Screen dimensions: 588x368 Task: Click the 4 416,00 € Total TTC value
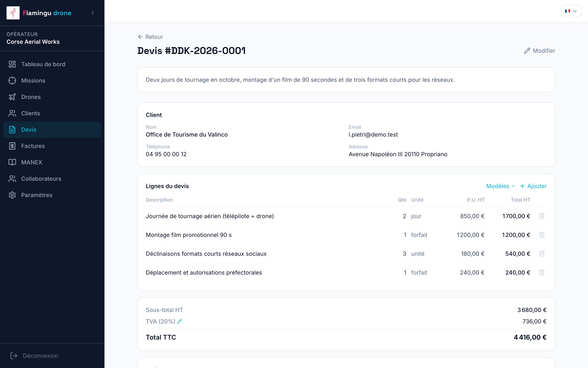(530, 337)
